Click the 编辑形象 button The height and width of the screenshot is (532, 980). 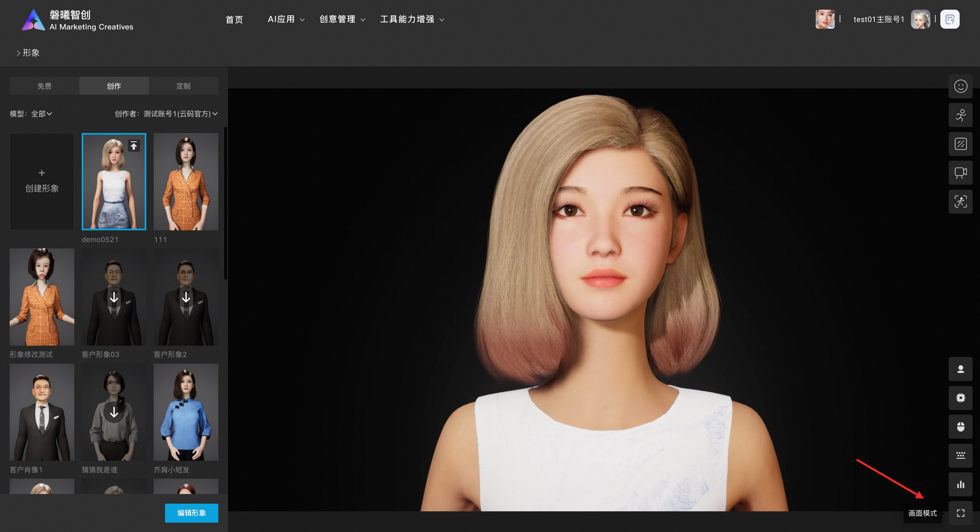(x=191, y=513)
